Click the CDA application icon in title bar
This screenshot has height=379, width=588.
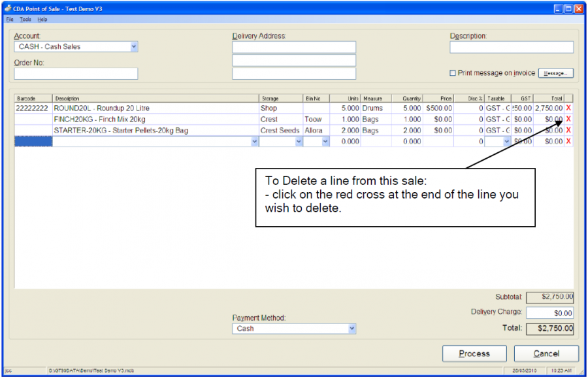[x=7, y=8]
